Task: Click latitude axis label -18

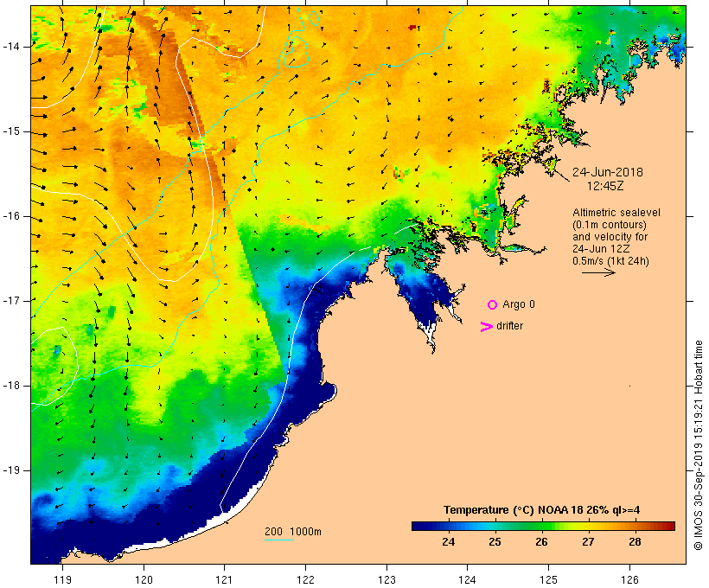Action: tap(11, 386)
